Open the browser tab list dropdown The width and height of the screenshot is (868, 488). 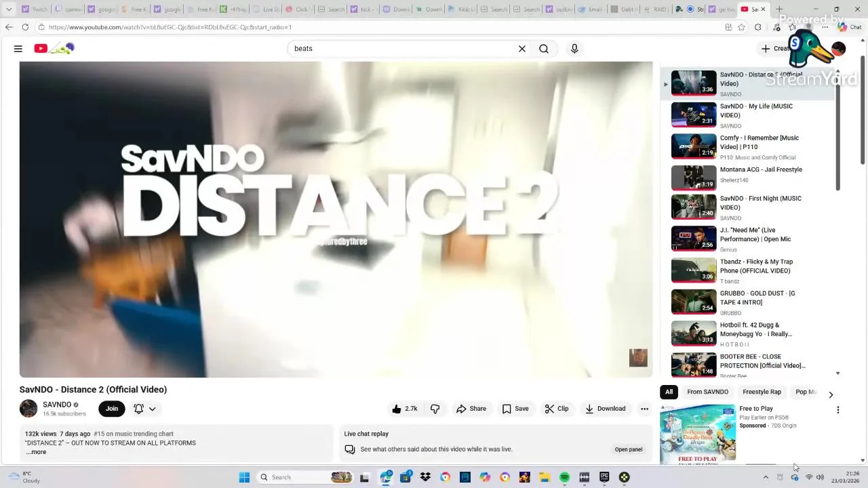[x=9, y=9]
